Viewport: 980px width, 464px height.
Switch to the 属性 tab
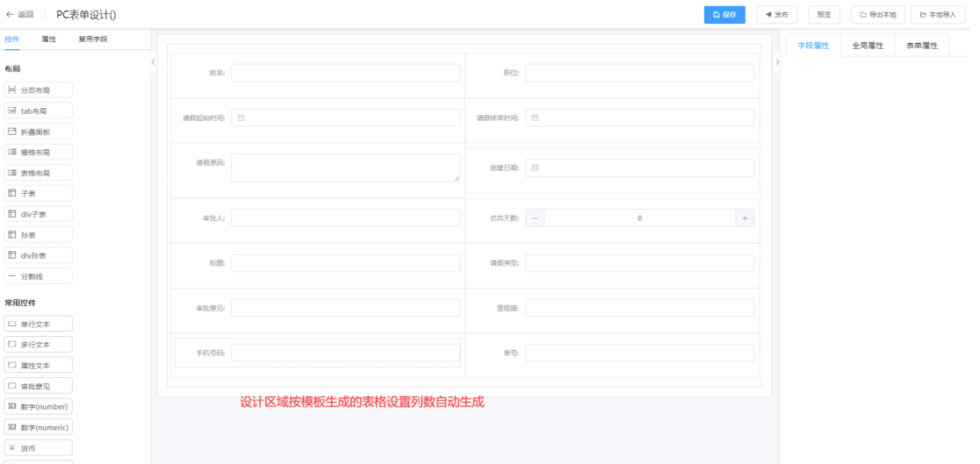[x=49, y=39]
